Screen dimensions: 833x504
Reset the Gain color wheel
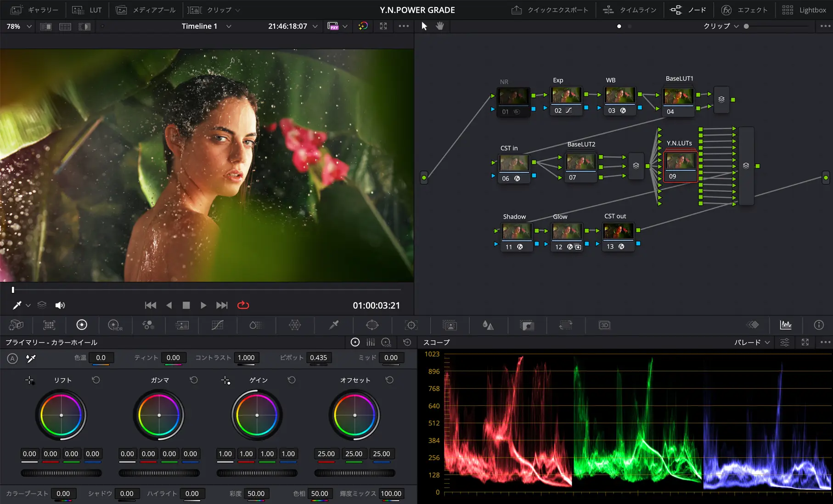coord(292,380)
